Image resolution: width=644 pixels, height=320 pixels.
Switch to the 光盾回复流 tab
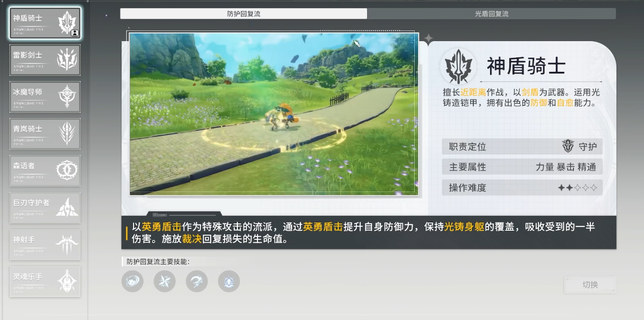(x=492, y=14)
